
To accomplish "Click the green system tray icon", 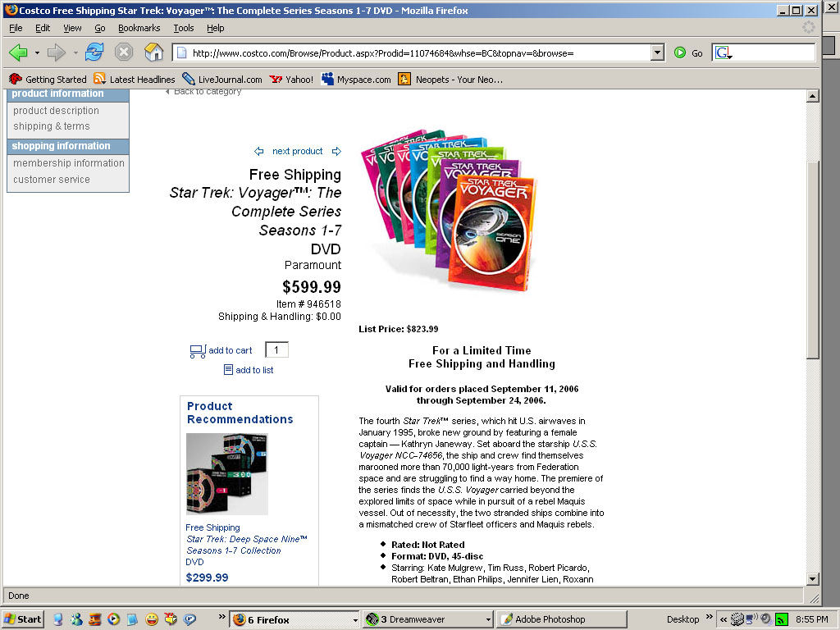I will point(781,620).
